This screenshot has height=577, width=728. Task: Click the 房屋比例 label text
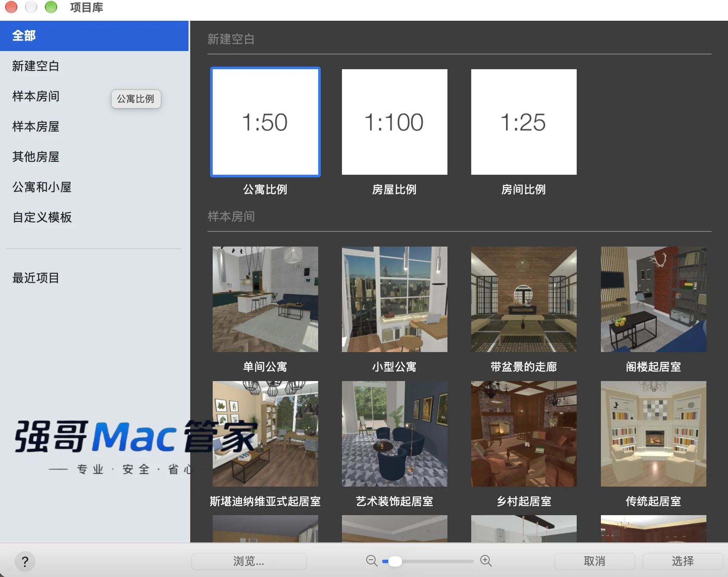[x=394, y=189]
